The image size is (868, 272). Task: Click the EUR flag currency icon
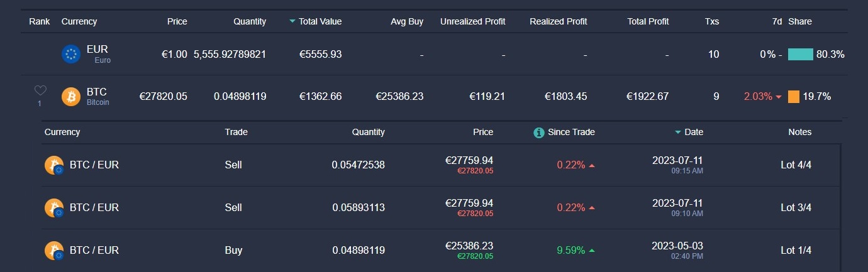click(71, 54)
